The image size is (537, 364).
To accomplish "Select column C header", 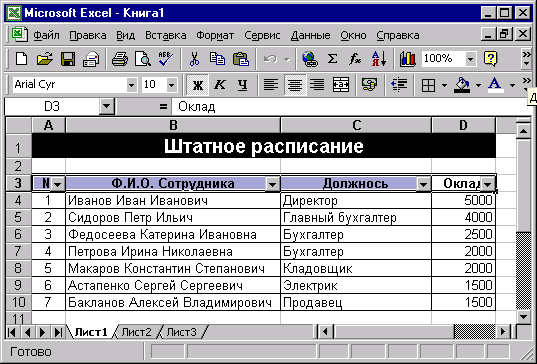I will (x=356, y=125).
